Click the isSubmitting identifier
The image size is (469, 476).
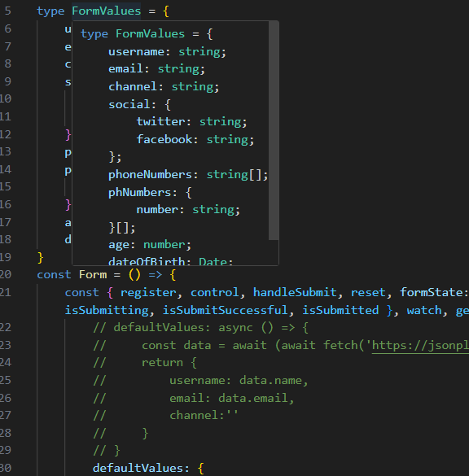[107, 310]
